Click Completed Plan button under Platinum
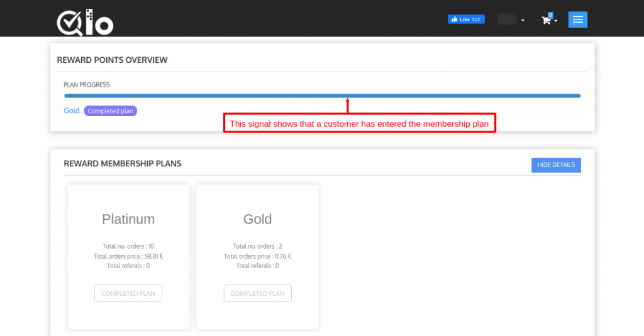Screen dimensions: 644x336 128,293
